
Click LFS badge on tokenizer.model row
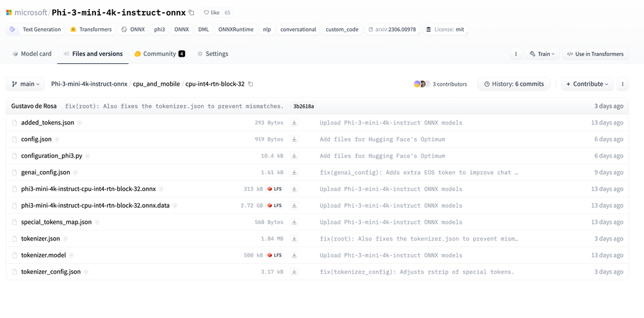(275, 255)
